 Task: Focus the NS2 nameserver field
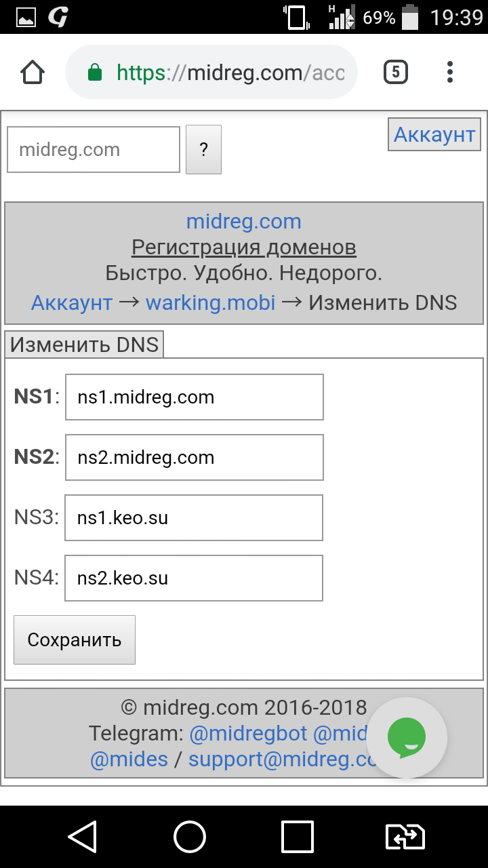pos(194,457)
